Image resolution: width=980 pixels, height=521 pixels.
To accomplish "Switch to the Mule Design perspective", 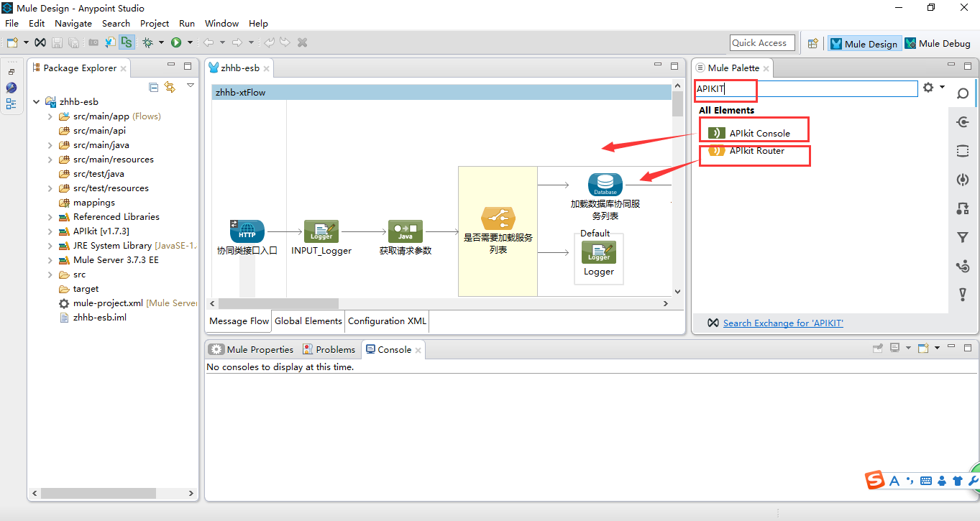I will pyautogui.click(x=864, y=43).
